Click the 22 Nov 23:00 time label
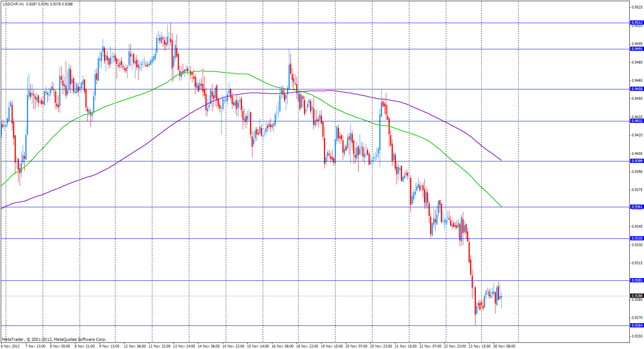This screenshot has height=349, width=644. (x=455, y=346)
